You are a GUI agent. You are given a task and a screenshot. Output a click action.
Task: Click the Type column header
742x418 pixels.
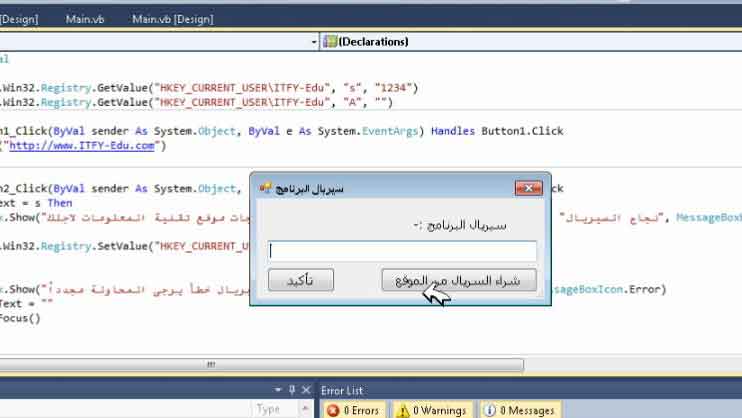pyautogui.click(x=268, y=409)
